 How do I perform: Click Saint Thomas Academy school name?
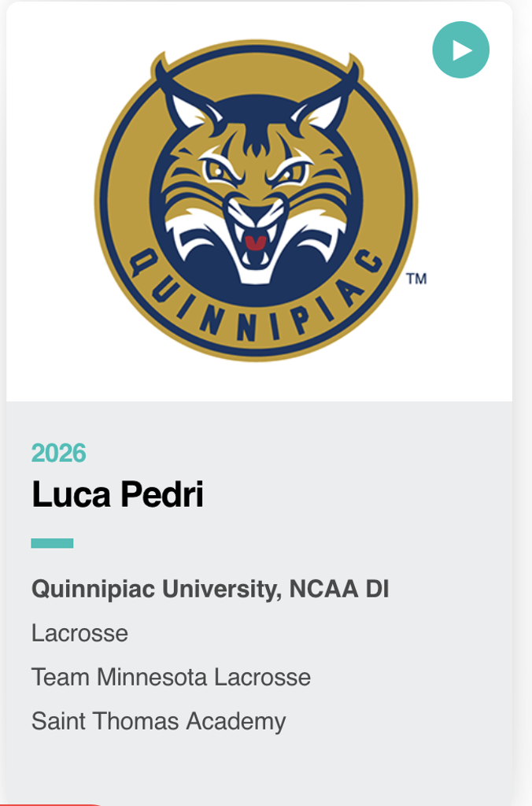click(158, 721)
